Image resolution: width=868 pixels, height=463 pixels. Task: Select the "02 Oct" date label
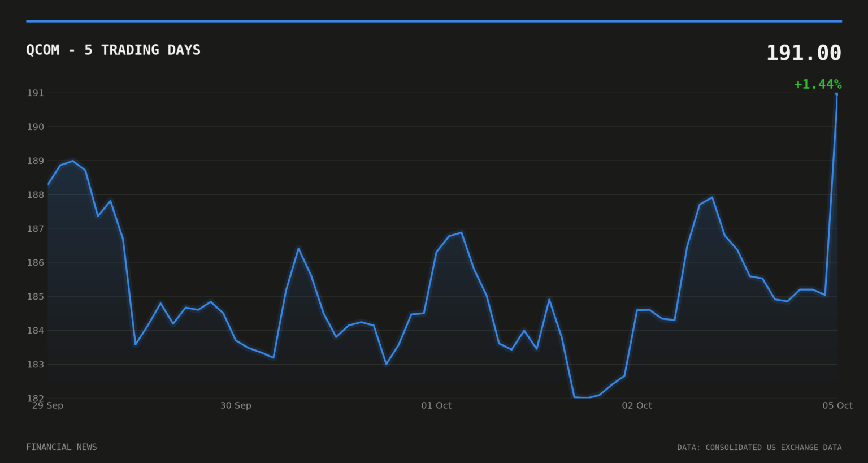(x=637, y=405)
